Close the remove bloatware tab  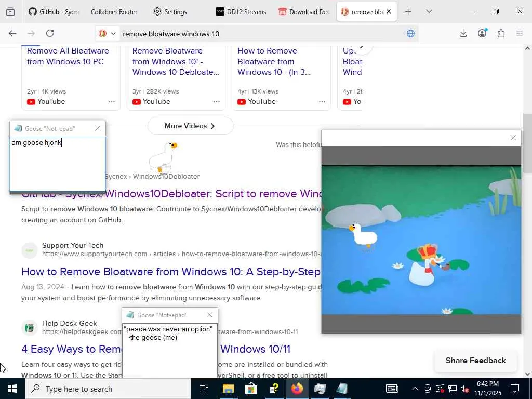[389, 11]
